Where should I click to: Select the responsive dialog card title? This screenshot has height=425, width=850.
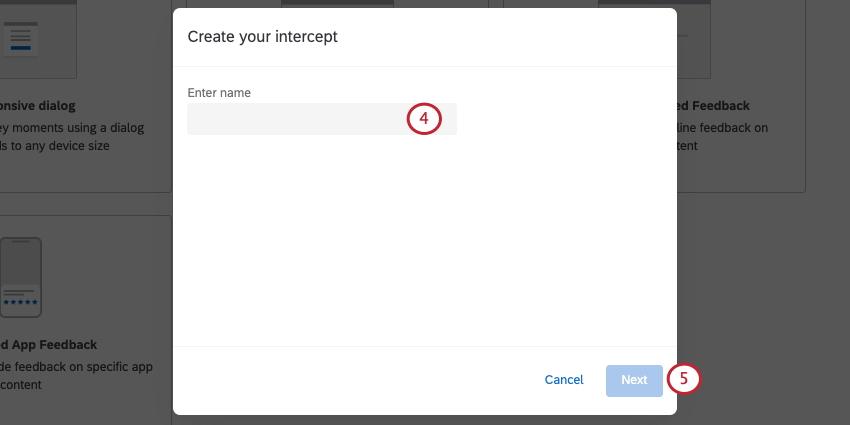(38, 106)
